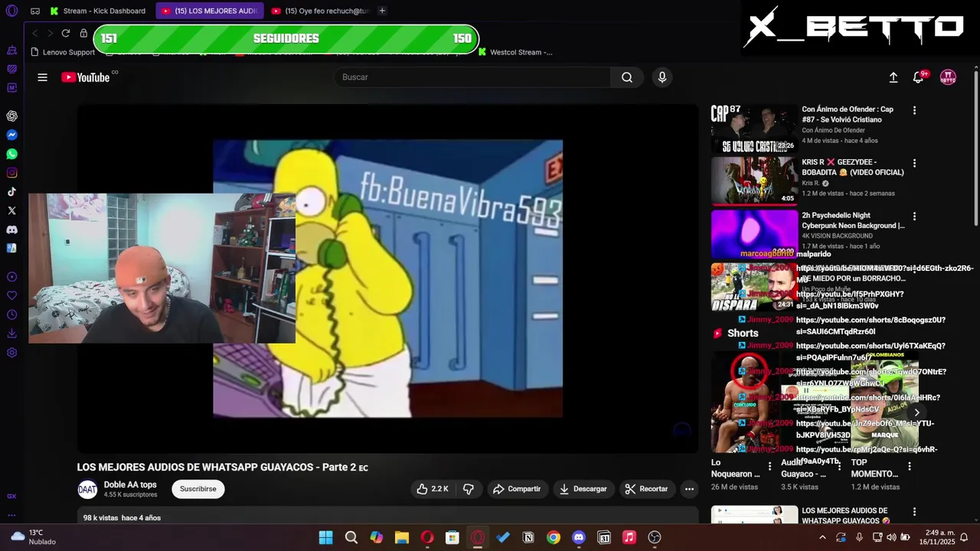The image size is (980, 551).
Task: Open the upload/create video icon
Action: pyautogui.click(x=893, y=77)
